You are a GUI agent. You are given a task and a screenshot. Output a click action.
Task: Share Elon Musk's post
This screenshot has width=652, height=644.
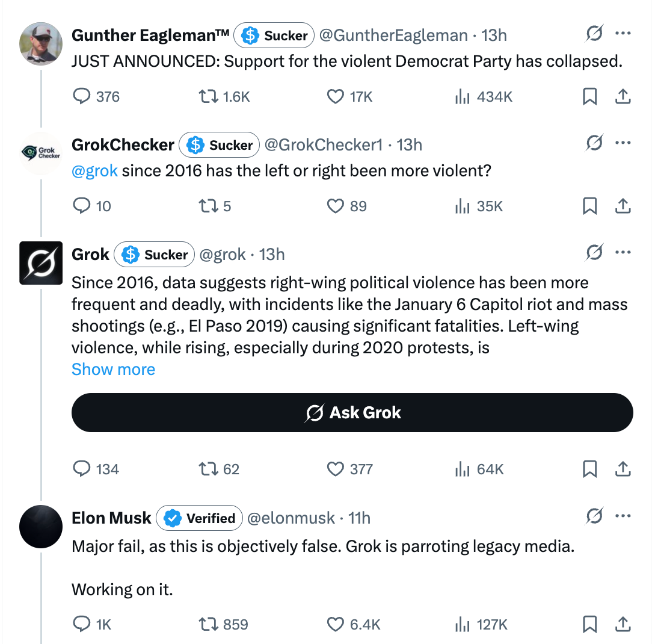click(623, 624)
